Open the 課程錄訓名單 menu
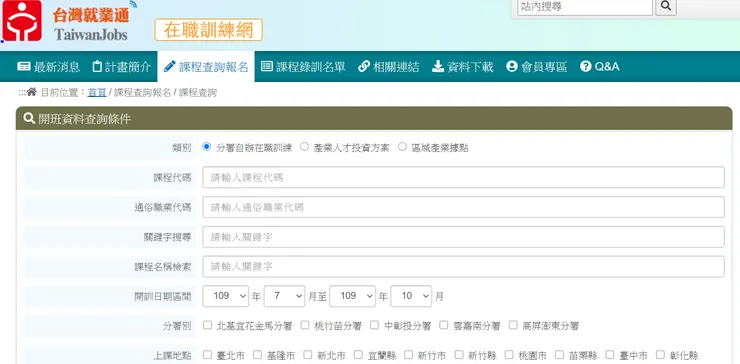 pos(303,67)
